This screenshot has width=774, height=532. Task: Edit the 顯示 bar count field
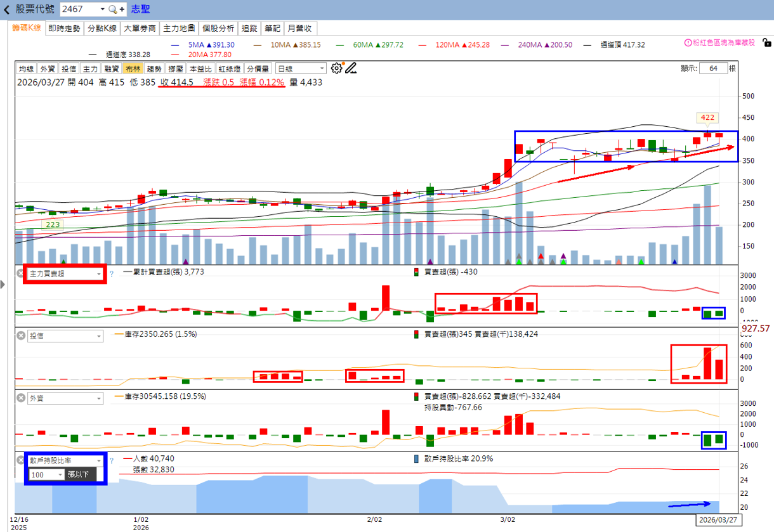point(713,68)
